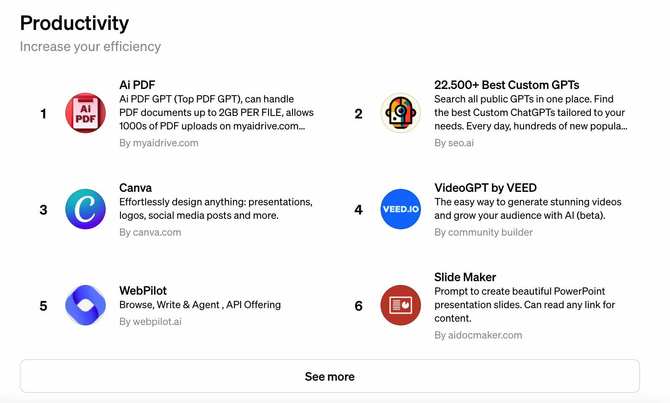Click the Productivity section heading

coord(74,22)
